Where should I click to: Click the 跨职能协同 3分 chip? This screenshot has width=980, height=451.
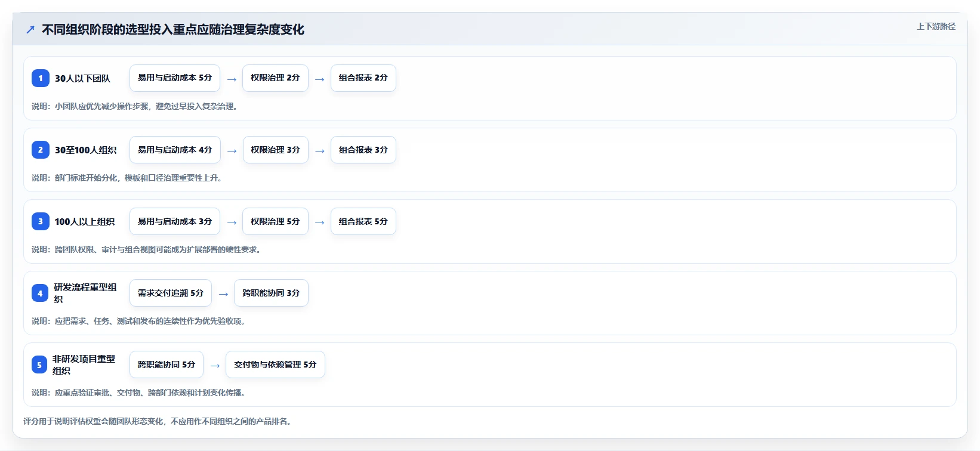pos(271,293)
